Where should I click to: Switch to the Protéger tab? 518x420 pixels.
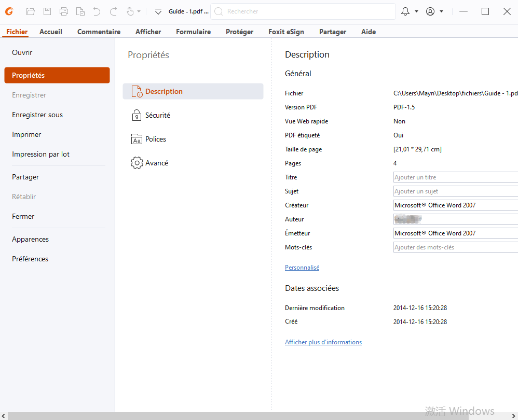[239, 32]
